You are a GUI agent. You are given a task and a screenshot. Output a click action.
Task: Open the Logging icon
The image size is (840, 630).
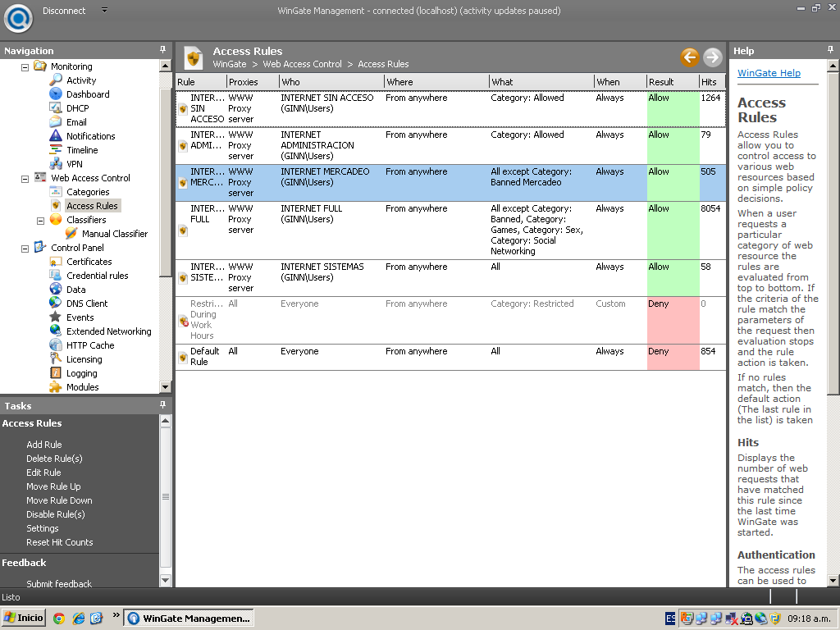[56, 372]
